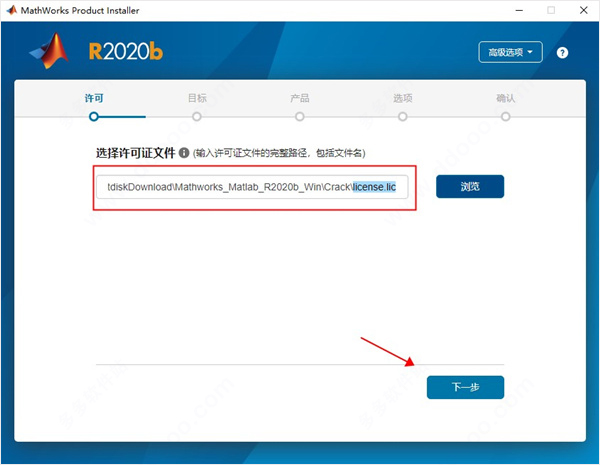
Task: Select the 确认 step tab
Action: pyautogui.click(x=505, y=98)
